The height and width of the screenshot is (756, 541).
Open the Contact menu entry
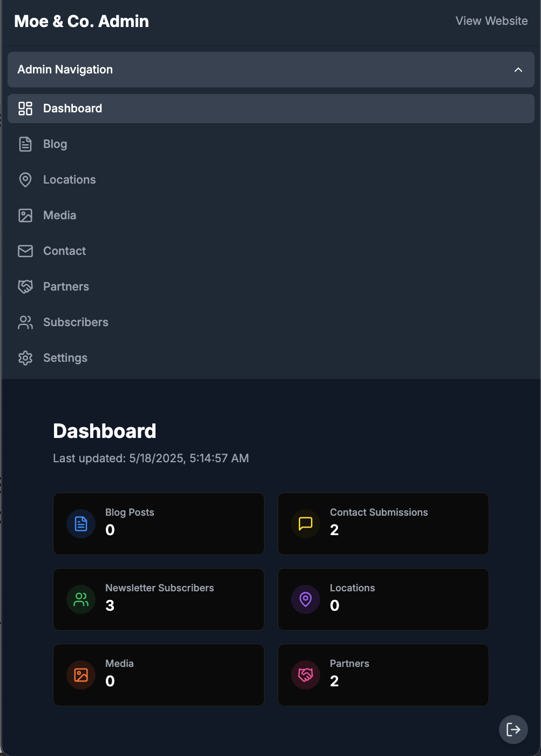coord(271,251)
